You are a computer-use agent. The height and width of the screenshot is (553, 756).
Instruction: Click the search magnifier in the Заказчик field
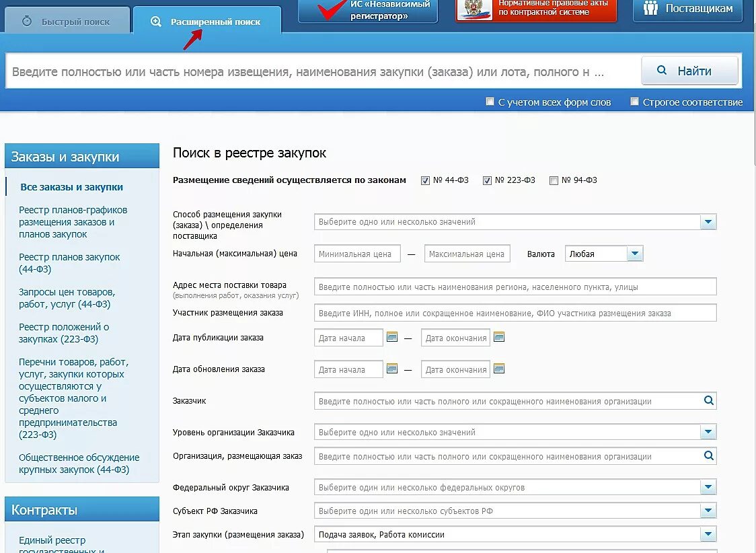pos(708,400)
